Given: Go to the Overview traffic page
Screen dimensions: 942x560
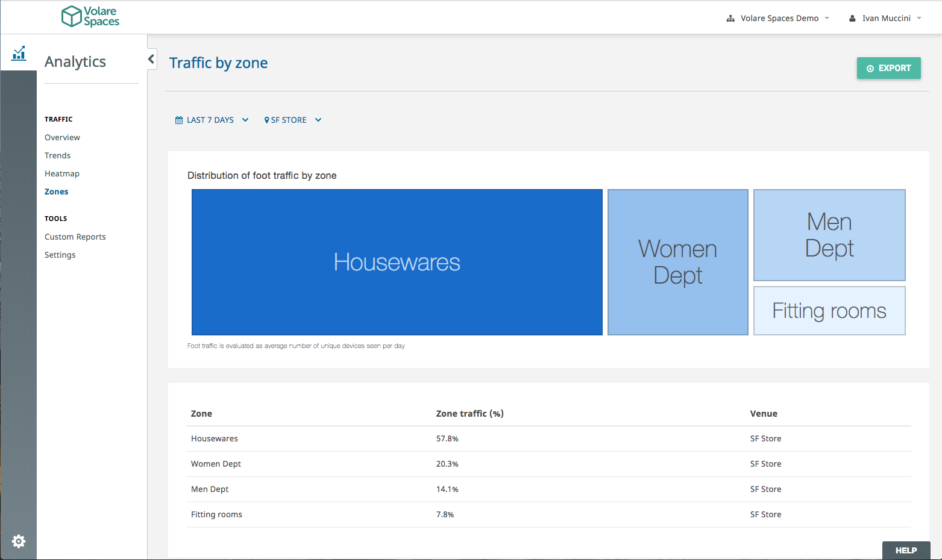Looking at the screenshot, I should click(62, 137).
